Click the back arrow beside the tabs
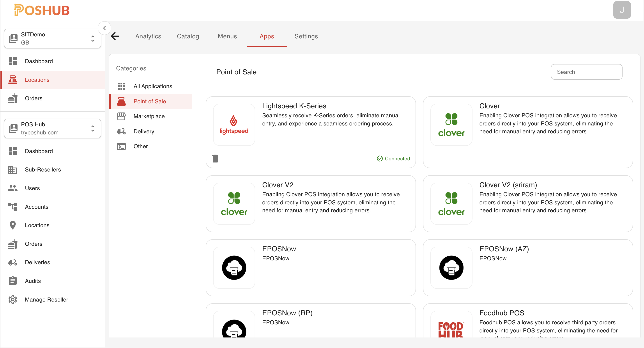Image resolution: width=644 pixels, height=348 pixels. tap(115, 36)
